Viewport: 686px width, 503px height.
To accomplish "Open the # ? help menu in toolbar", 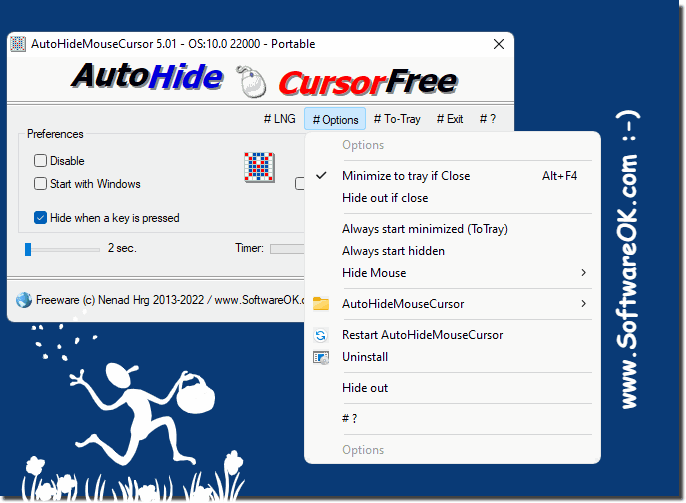I will click(x=487, y=119).
